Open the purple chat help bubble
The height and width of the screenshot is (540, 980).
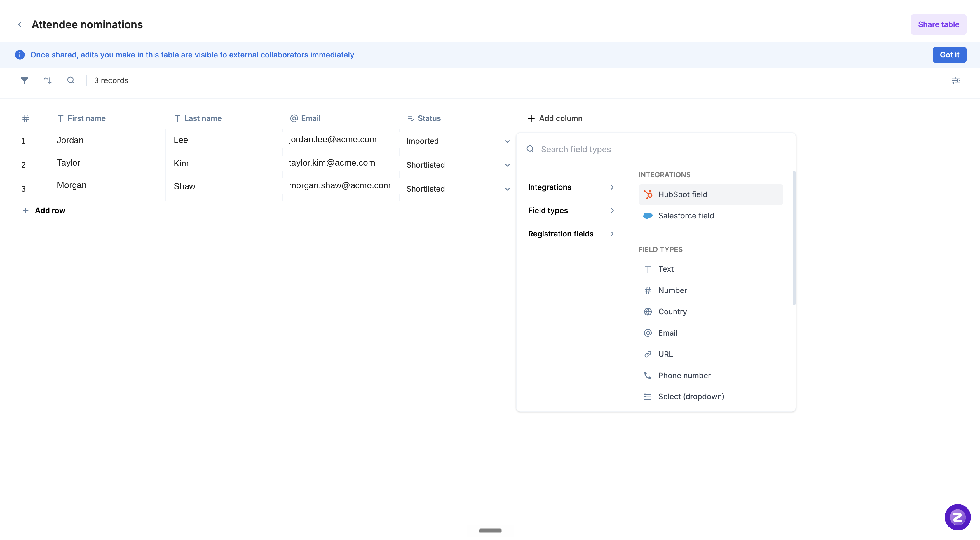(957, 517)
